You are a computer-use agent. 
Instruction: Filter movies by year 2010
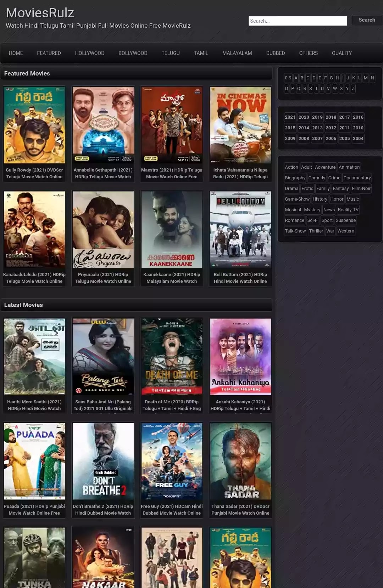click(x=358, y=128)
